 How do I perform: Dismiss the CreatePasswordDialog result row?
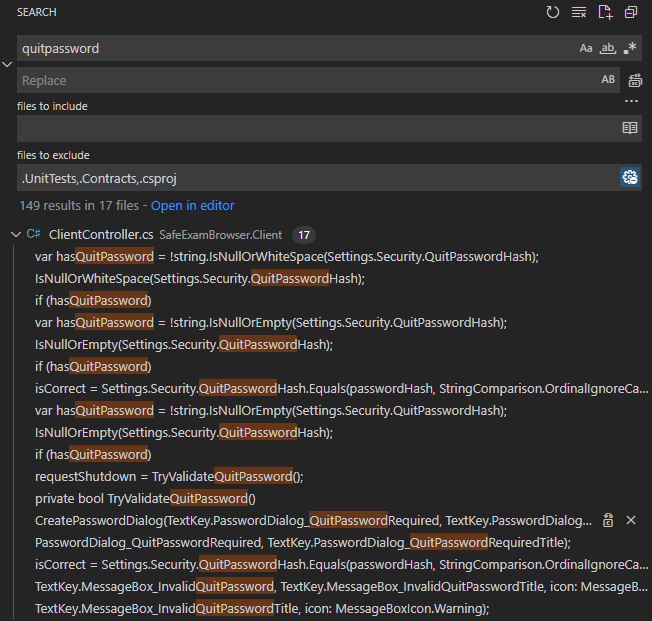click(631, 520)
